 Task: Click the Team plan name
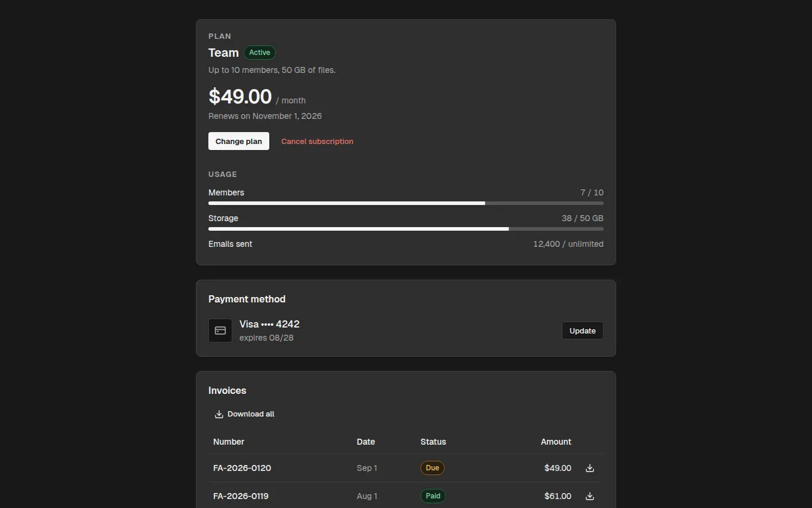point(223,53)
